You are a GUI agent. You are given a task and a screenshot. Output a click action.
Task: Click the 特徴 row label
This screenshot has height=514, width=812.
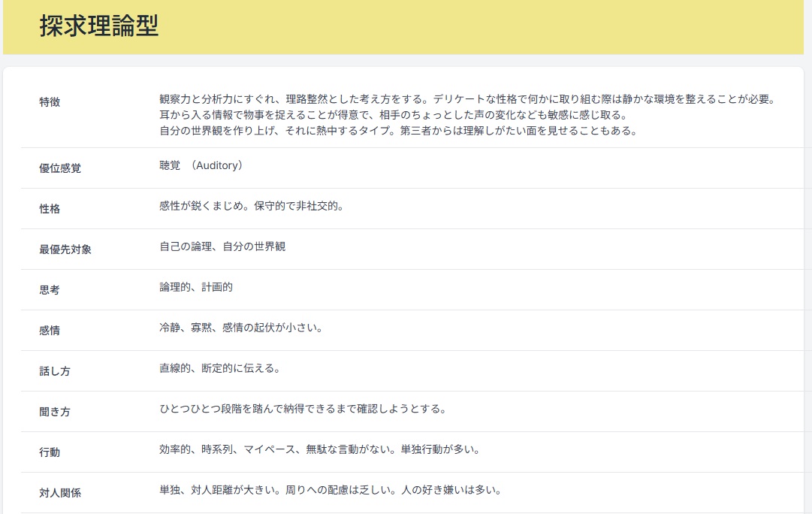50,102
